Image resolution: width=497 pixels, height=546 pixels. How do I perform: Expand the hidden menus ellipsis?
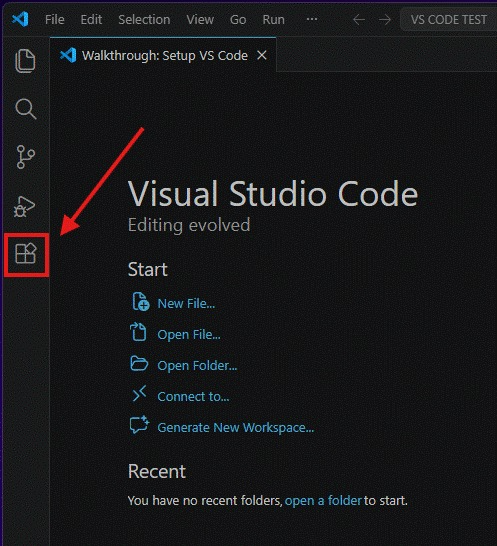(x=312, y=19)
